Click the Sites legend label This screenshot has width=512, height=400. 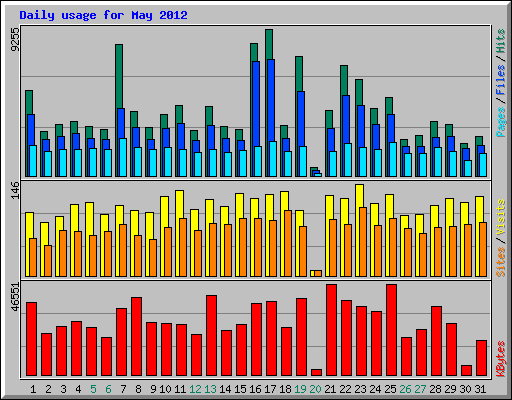pyautogui.click(x=501, y=262)
